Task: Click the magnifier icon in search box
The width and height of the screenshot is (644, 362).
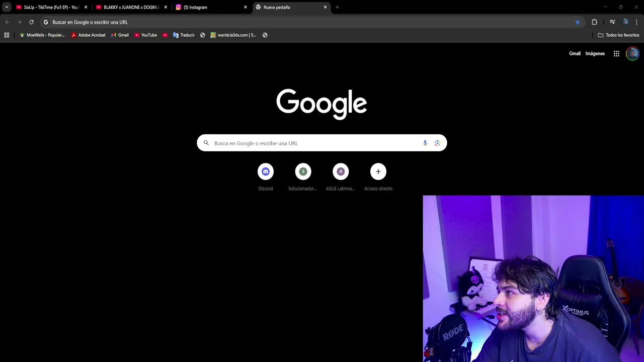Action: (206, 143)
